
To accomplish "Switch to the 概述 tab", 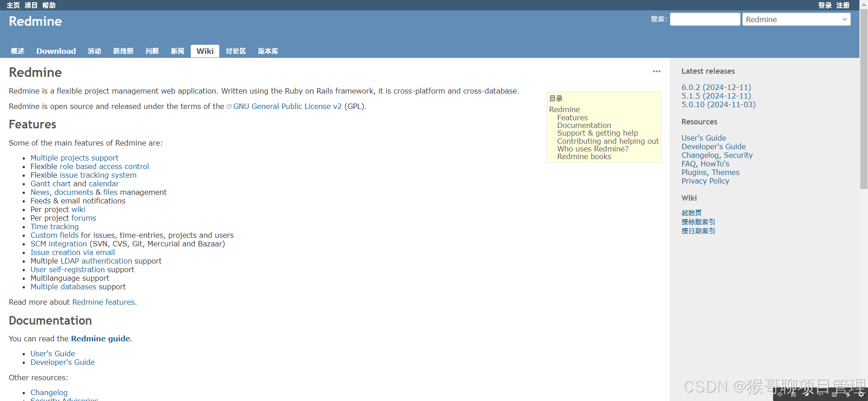I will [x=18, y=51].
